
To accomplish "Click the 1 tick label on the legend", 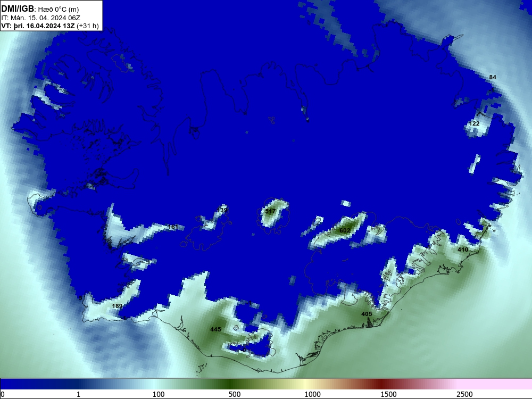I will tap(78, 394).
